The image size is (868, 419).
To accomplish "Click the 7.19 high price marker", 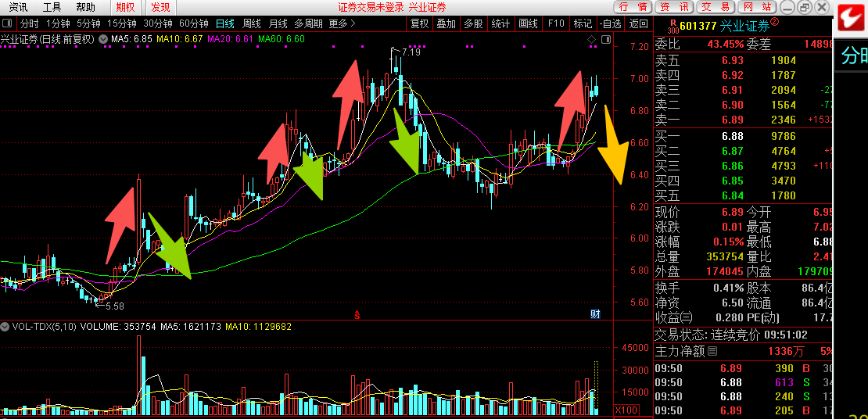I will pos(411,52).
